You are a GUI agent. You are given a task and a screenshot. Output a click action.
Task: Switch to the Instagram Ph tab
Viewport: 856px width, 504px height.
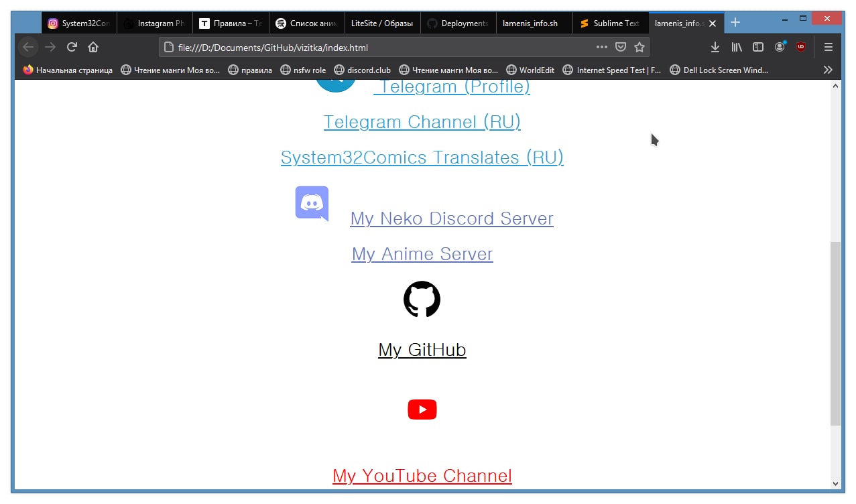click(155, 23)
